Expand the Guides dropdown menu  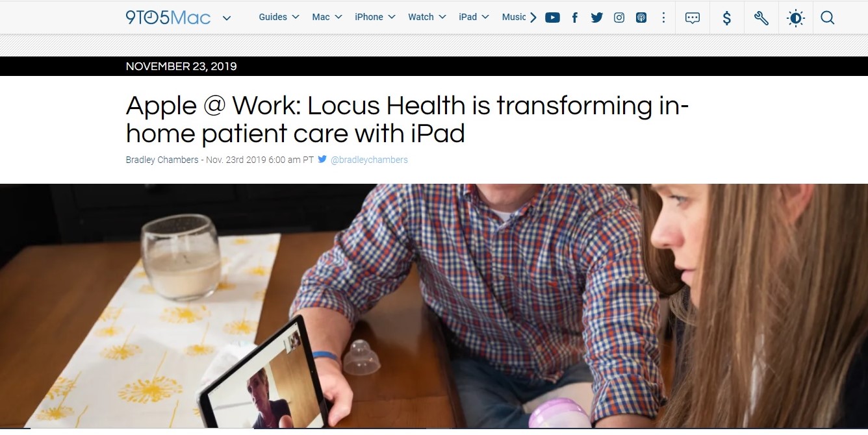(279, 17)
